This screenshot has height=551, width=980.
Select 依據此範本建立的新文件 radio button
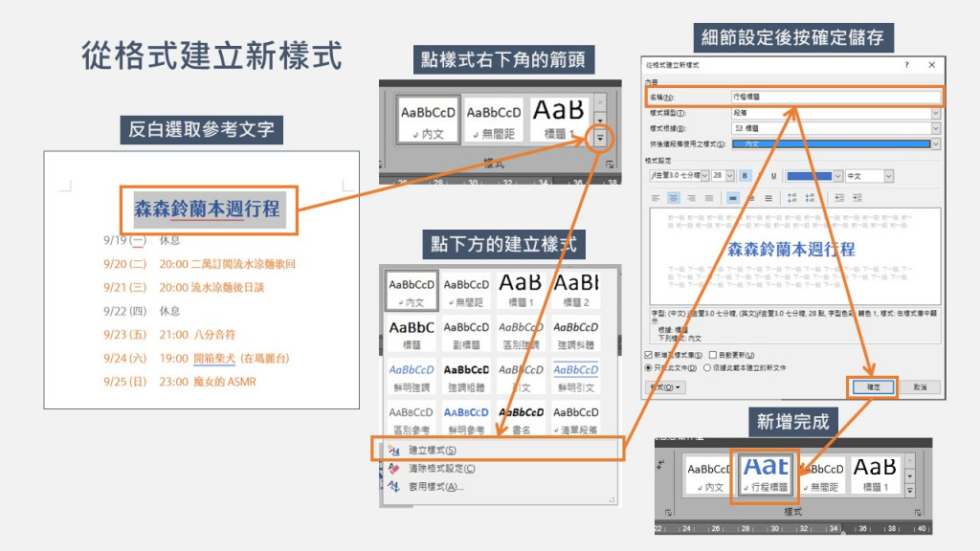point(707,368)
